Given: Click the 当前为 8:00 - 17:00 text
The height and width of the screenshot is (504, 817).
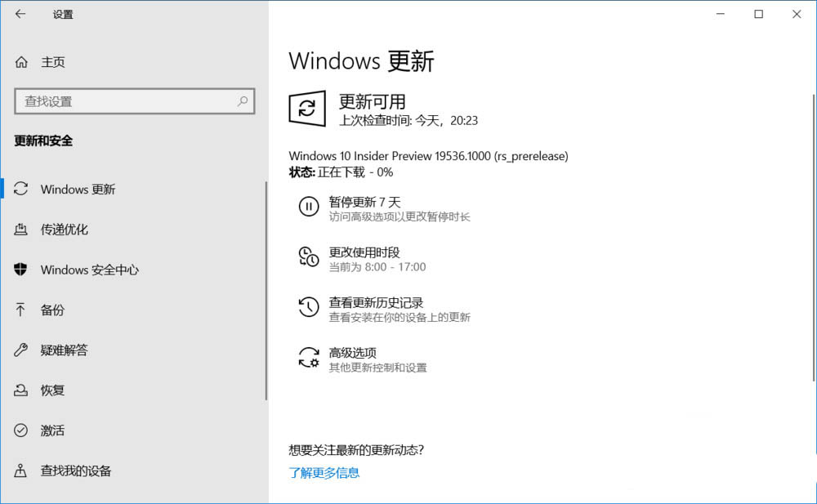Looking at the screenshot, I should (x=377, y=267).
